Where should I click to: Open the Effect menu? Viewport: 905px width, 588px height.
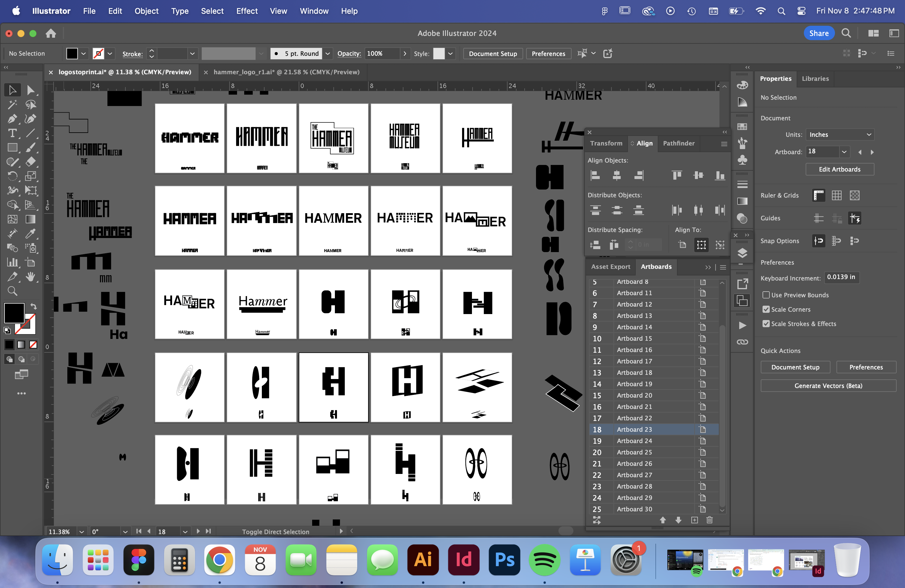tap(246, 11)
